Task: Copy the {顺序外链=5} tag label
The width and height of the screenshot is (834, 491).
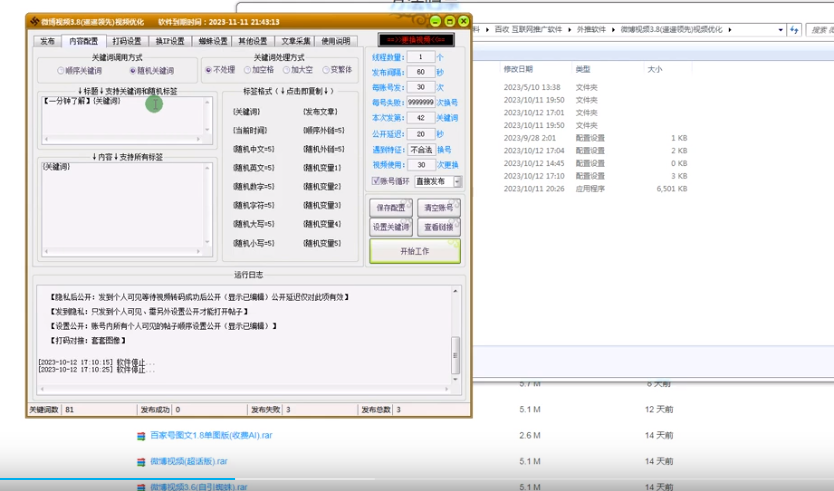Action: tap(323, 130)
